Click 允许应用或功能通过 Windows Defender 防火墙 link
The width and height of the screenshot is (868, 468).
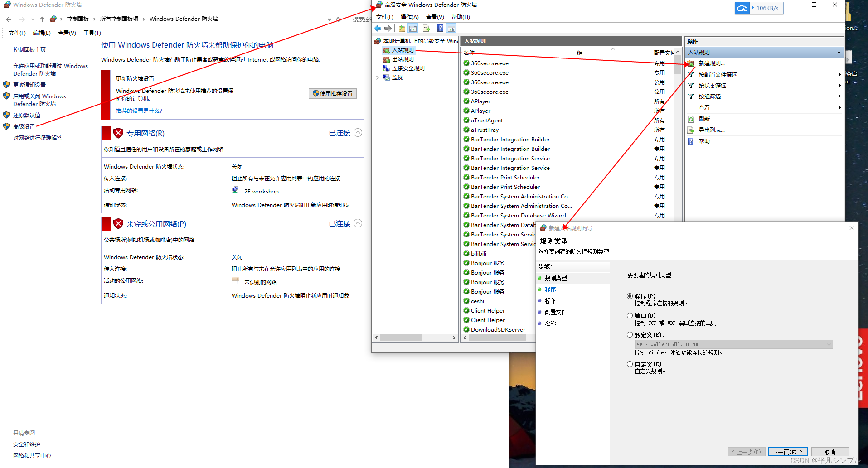(x=50, y=70)
